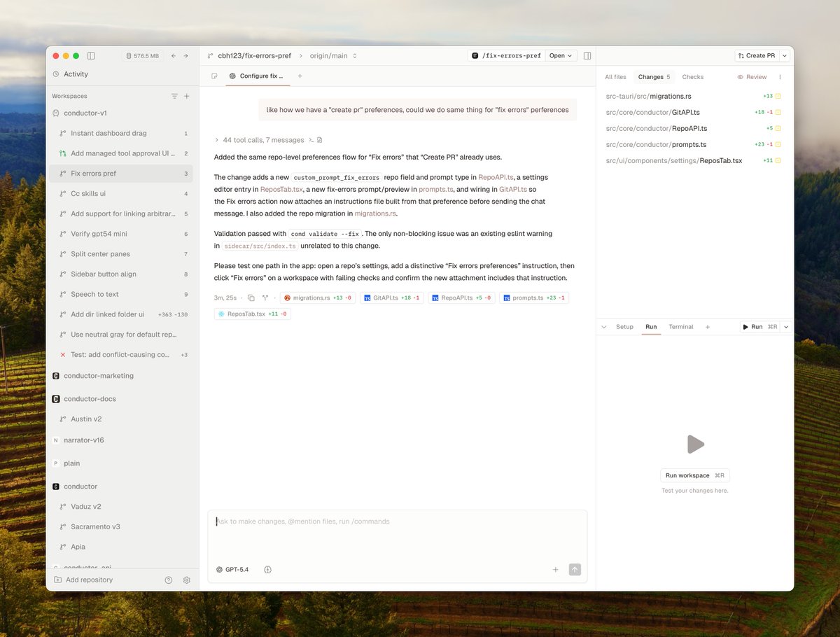
Task: Open the Add managed tool approval UI workspace
Action: [x=121, y=153]
